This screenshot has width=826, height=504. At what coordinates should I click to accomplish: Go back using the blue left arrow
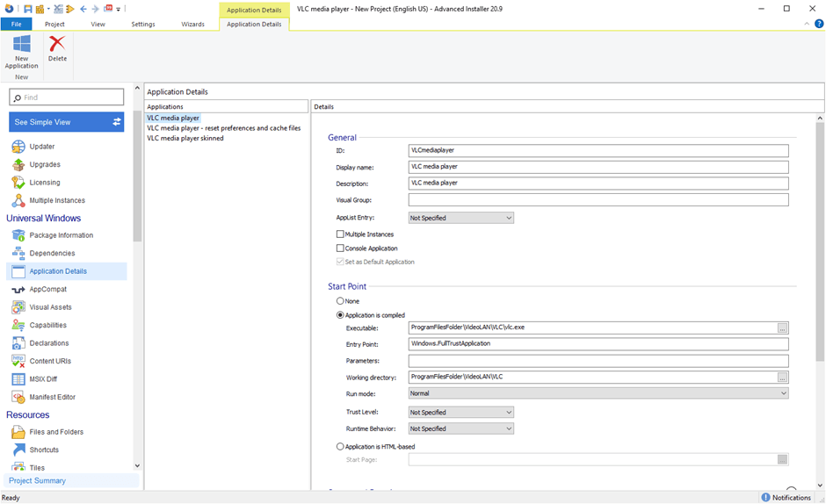(x=83, y=9)
